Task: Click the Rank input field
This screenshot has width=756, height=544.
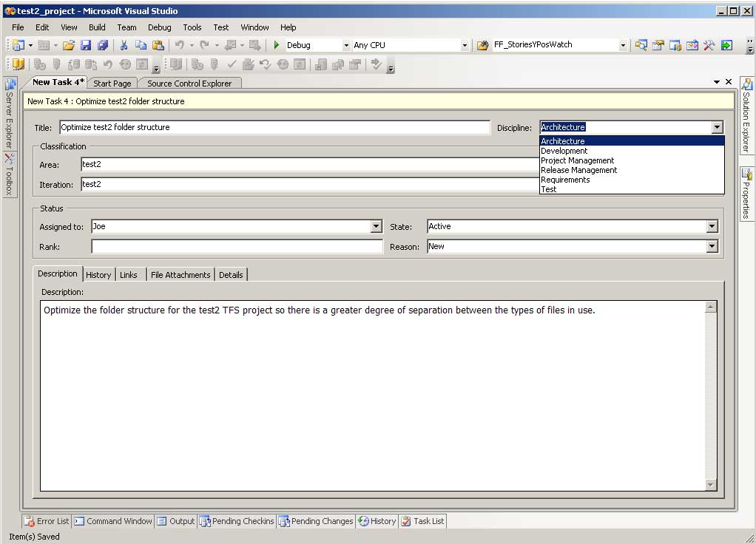Action: 237,247
